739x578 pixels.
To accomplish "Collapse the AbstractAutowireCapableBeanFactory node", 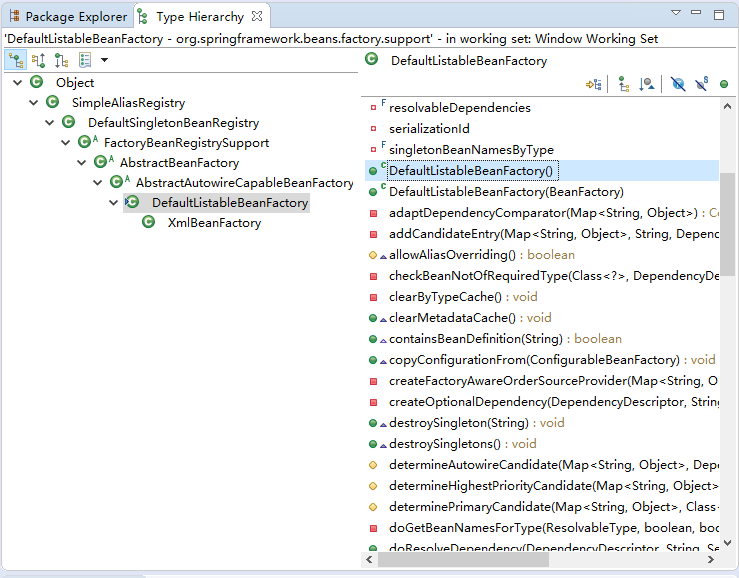I will click(x=98, y=182).
